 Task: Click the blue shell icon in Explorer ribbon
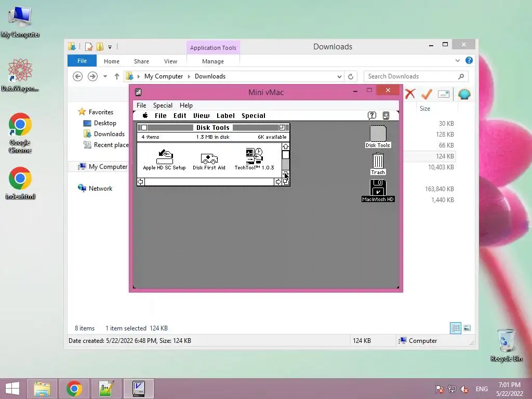coord(464,94)
